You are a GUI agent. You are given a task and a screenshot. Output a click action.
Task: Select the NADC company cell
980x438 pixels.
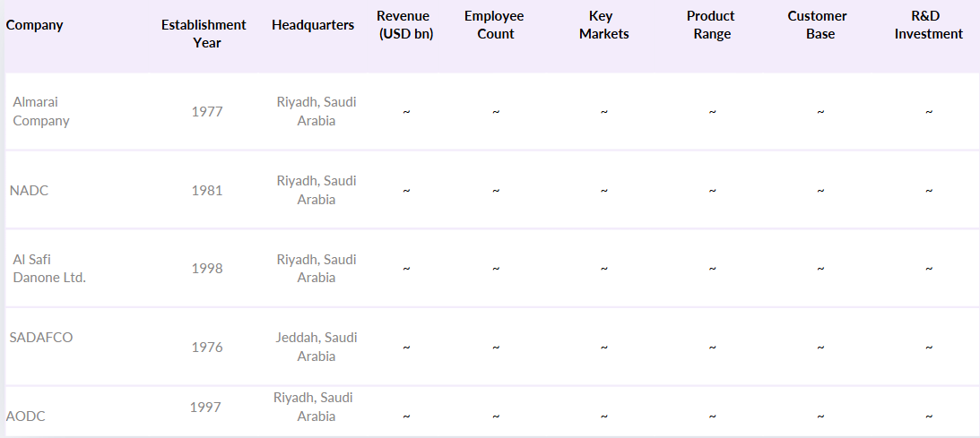tap(29, 191)
